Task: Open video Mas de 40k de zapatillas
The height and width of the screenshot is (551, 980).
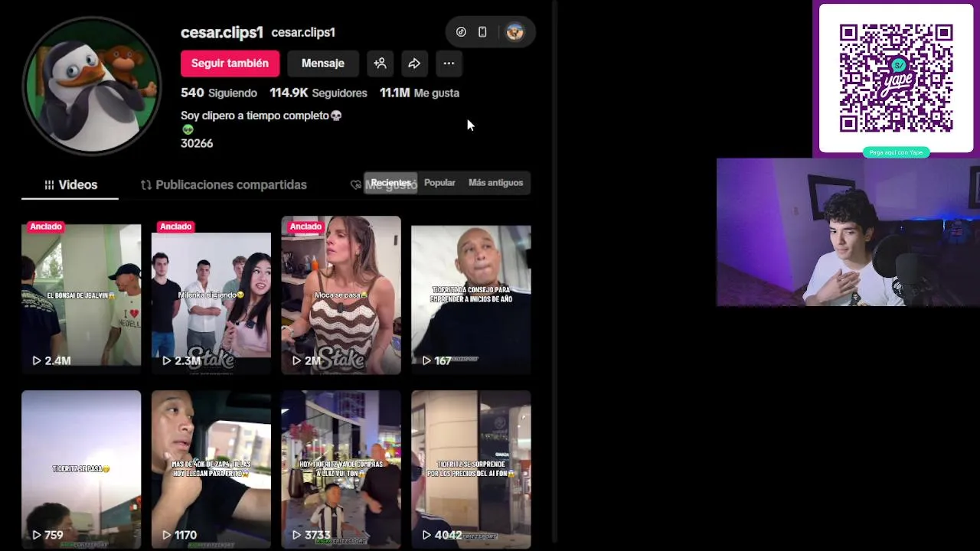Action: pos(211,469)
